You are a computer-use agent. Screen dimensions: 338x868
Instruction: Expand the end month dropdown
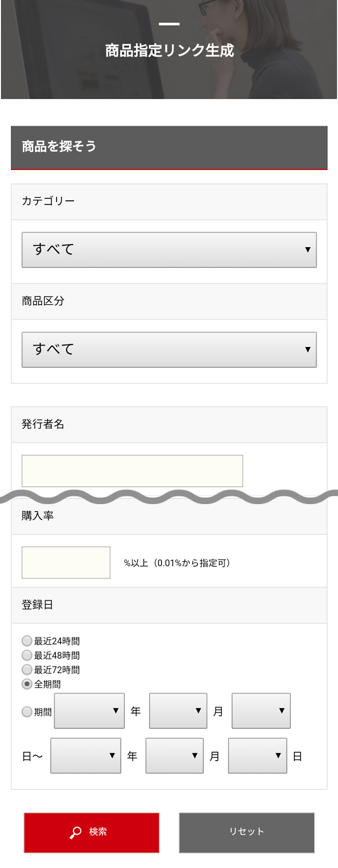pyautogui.click(x=174, y=756)
